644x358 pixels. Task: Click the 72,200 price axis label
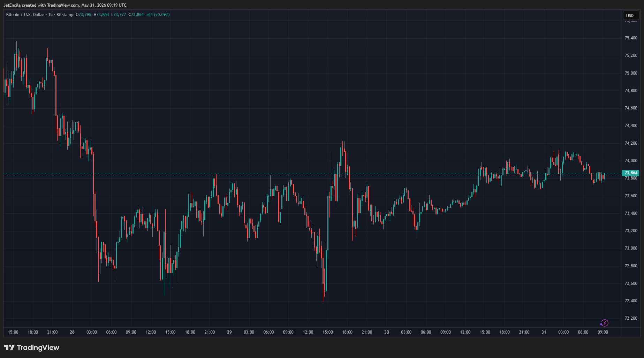[631, 318]
